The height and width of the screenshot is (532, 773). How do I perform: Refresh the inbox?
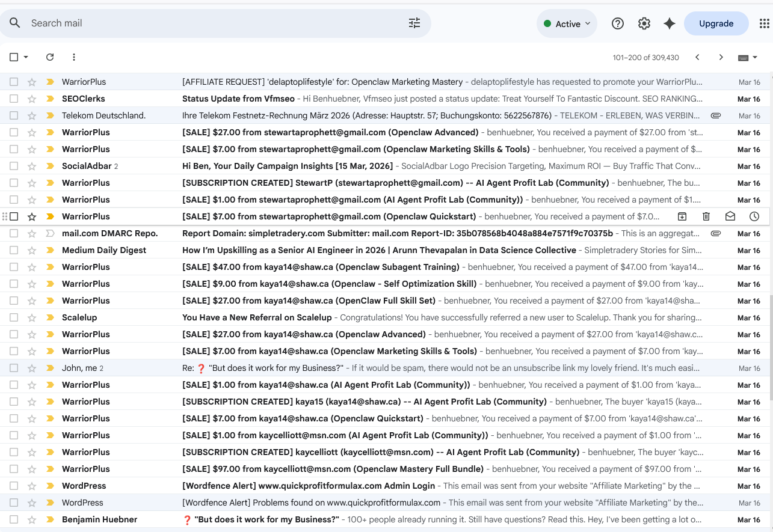[x=50, y=57]
